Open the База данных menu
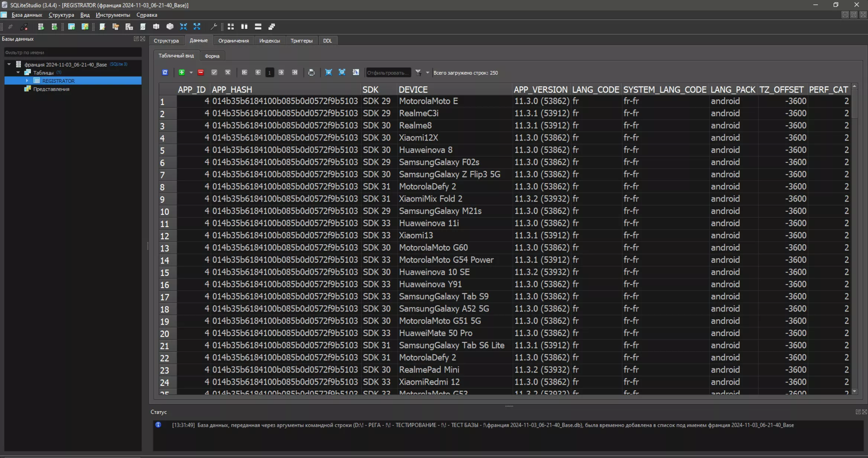Image resolution: width=868 pixels, height=458 pixels. click(x=27, y=15)
